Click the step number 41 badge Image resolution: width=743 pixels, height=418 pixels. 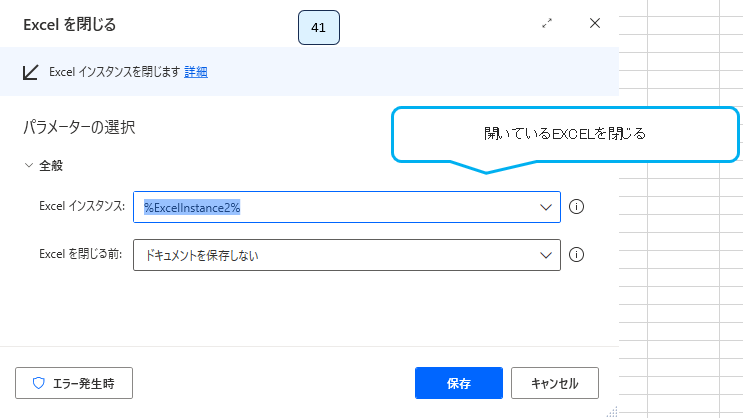click(319, 27)
